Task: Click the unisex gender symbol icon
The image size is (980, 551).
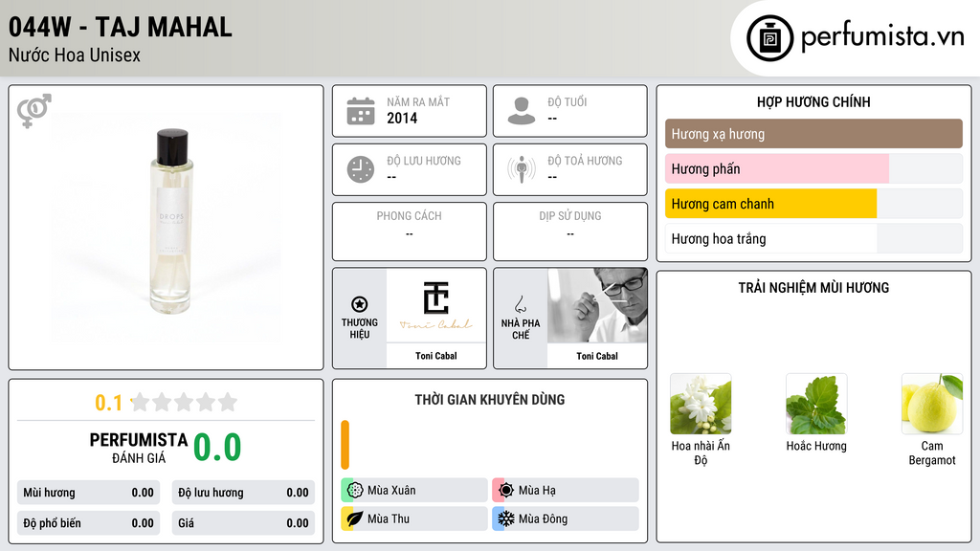Action: (x=34, y=111)
